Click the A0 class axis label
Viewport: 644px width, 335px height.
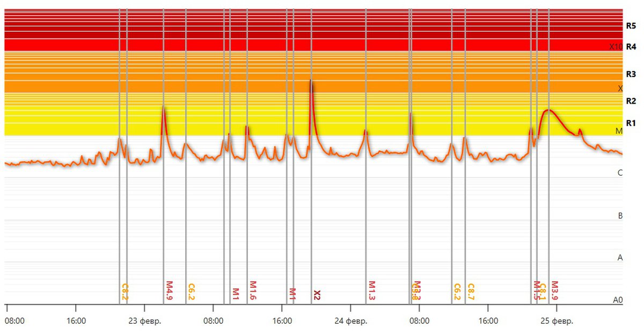pyautogui.click(x=618, y=300)
